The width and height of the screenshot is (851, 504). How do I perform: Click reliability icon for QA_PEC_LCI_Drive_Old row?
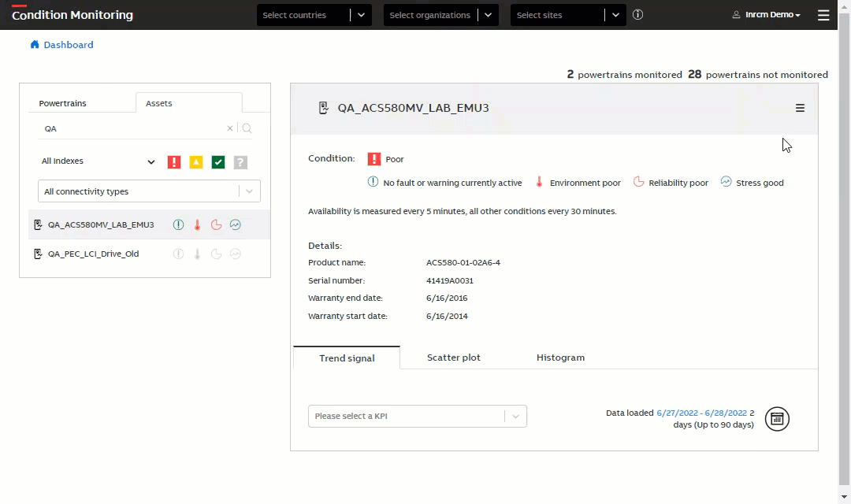[216, 254]
